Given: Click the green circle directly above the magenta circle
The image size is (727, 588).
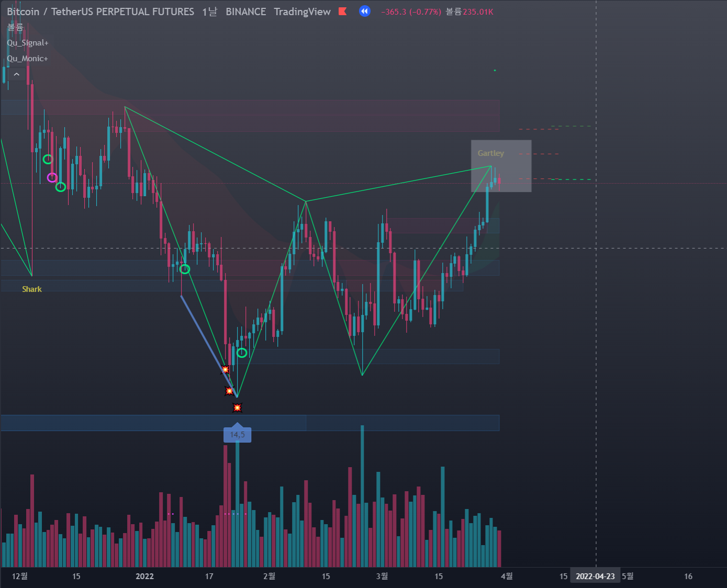Looking at the screenshot, I should coord(48,159).
